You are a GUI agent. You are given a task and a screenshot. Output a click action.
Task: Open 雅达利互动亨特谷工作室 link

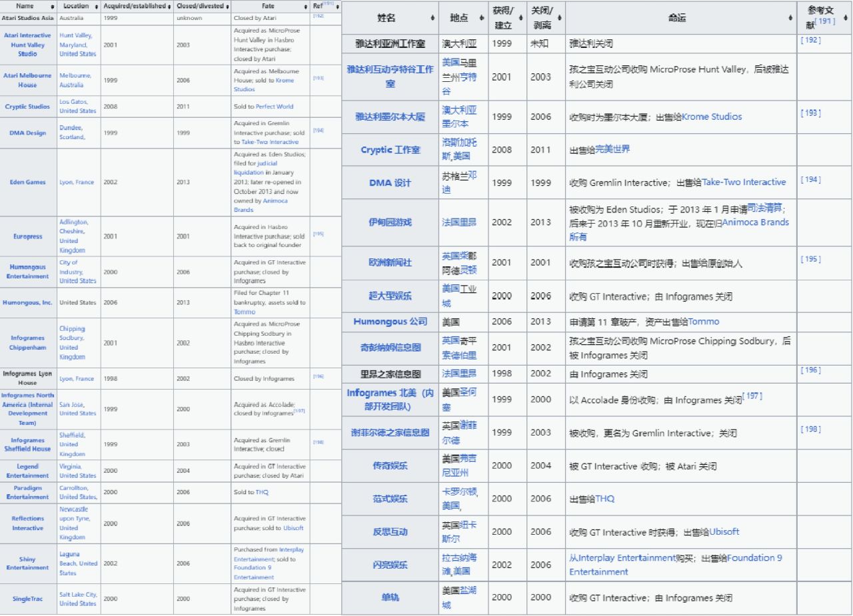click(x=390, y=77)
